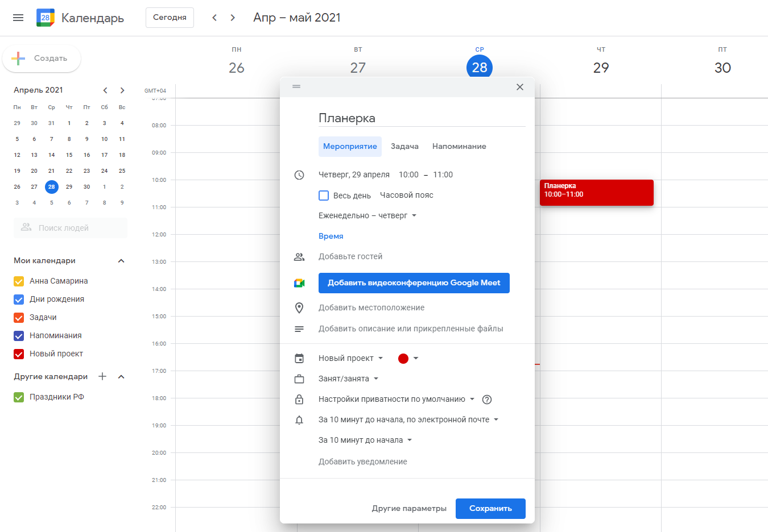This screenshot has width=768, height=532.
Task: Switch to the "Напоминание" tab
Action: (x=459, y=147)
